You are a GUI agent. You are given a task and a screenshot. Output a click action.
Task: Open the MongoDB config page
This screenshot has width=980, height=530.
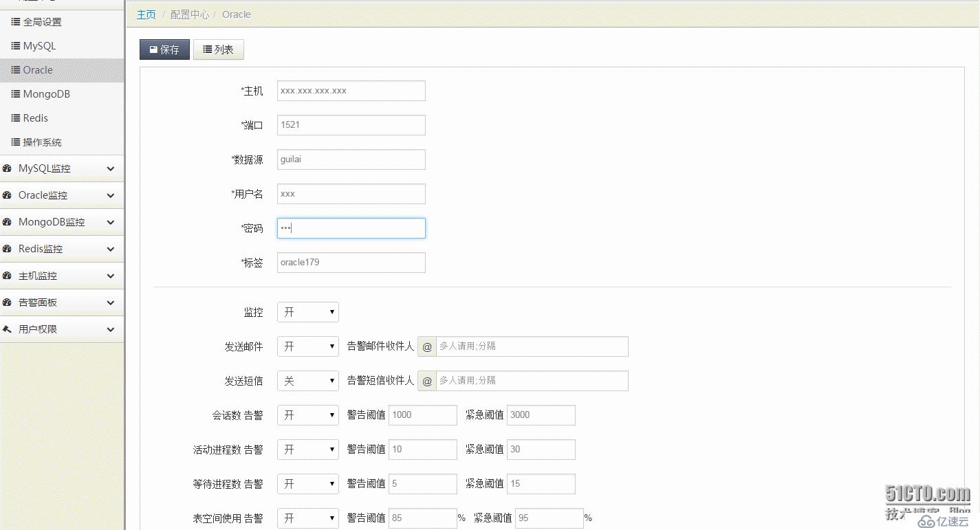point(62,94)
